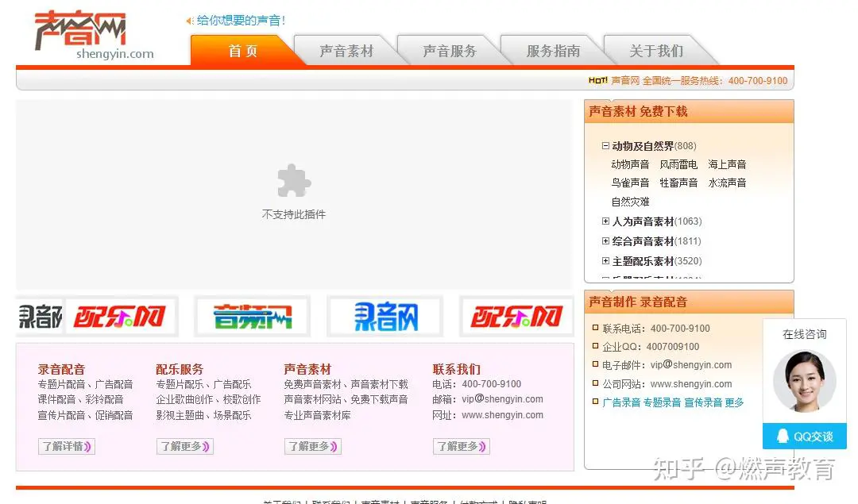The image size is (858, 504).
Task: Click the consultant photo in 在线咨询
Action: click(804, 381)
